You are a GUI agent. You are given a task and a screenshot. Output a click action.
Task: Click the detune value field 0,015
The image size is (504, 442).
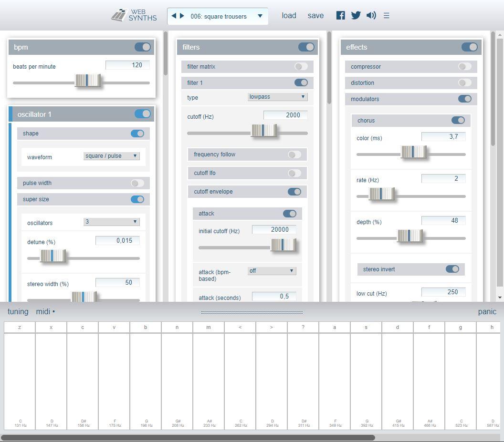(x=117, y=241)
